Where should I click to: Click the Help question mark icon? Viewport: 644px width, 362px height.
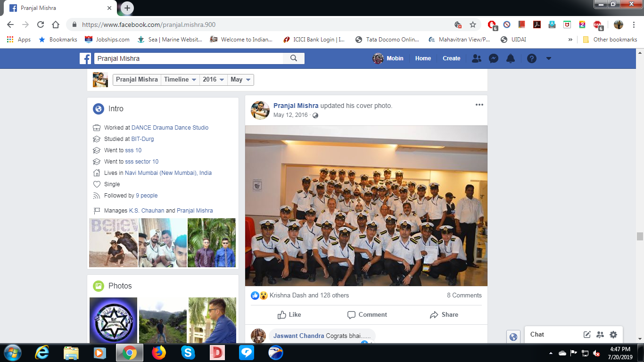pyautogui.click(x=531, y=58)
